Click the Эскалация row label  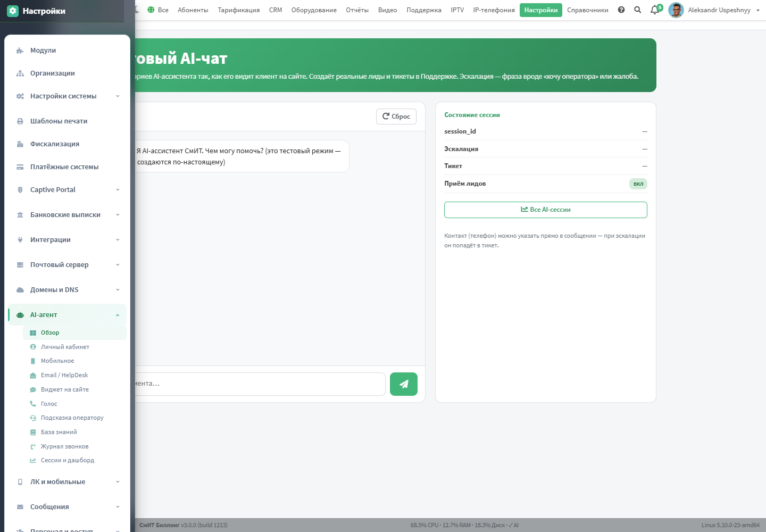click(x=461, y=149)
